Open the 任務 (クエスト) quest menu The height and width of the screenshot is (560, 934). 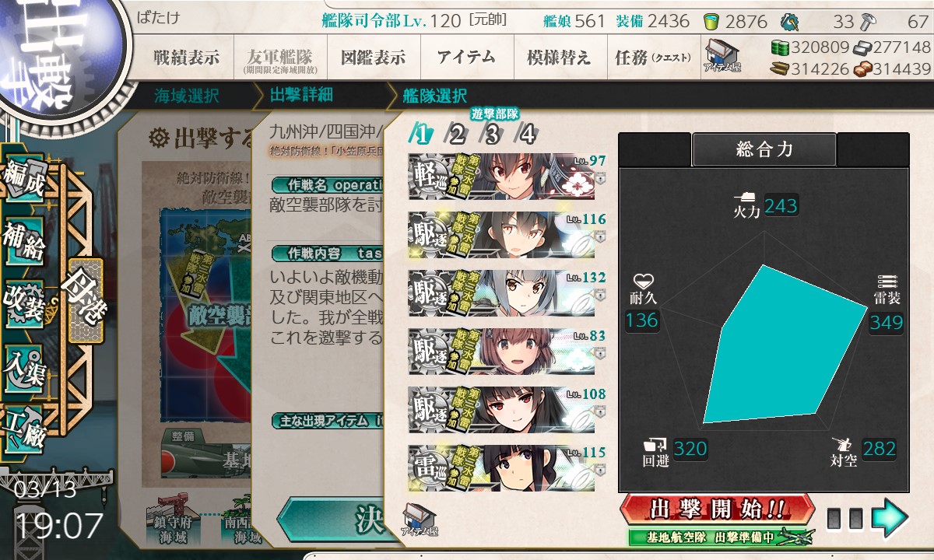(651, 57)
